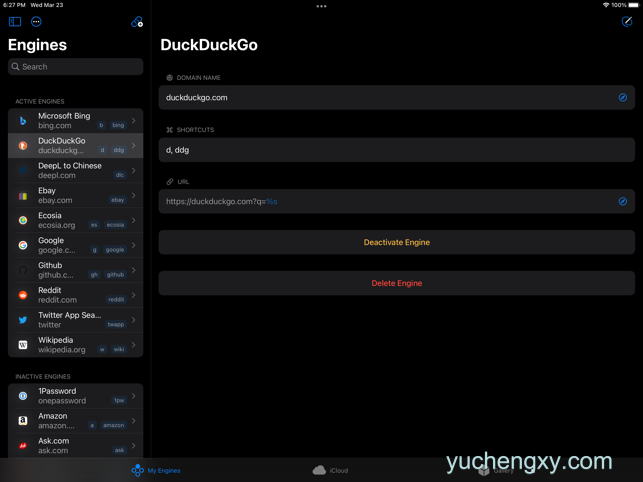643x482 pixels.
Task: Expand the Google row chevron
Action: tap(134, 245)
